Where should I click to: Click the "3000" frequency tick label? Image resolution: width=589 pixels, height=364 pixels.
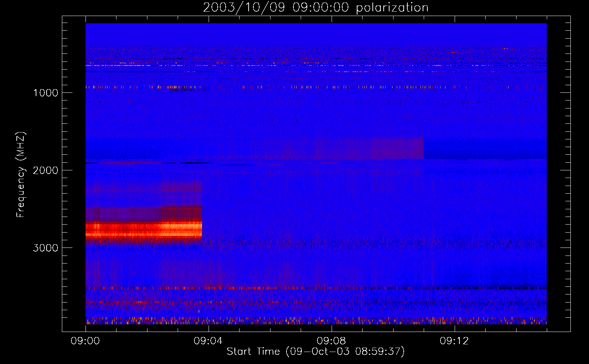pyautogui.click(x=46, y=248)
